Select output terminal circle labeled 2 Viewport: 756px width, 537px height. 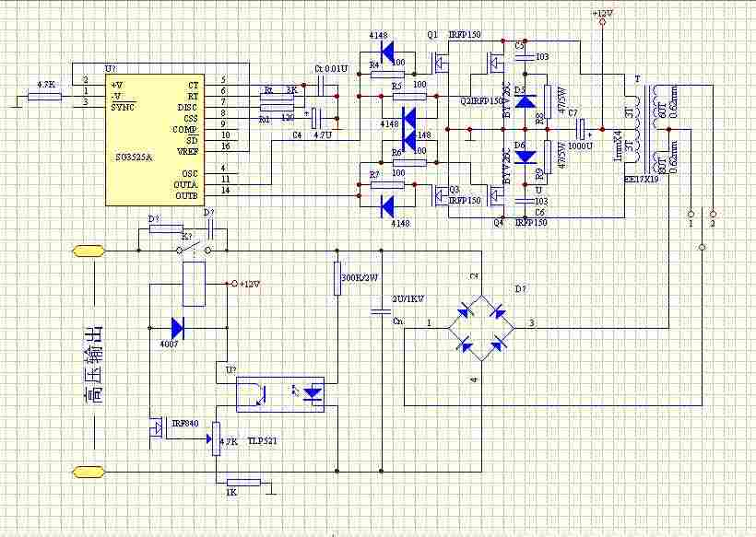pos(713,214)
